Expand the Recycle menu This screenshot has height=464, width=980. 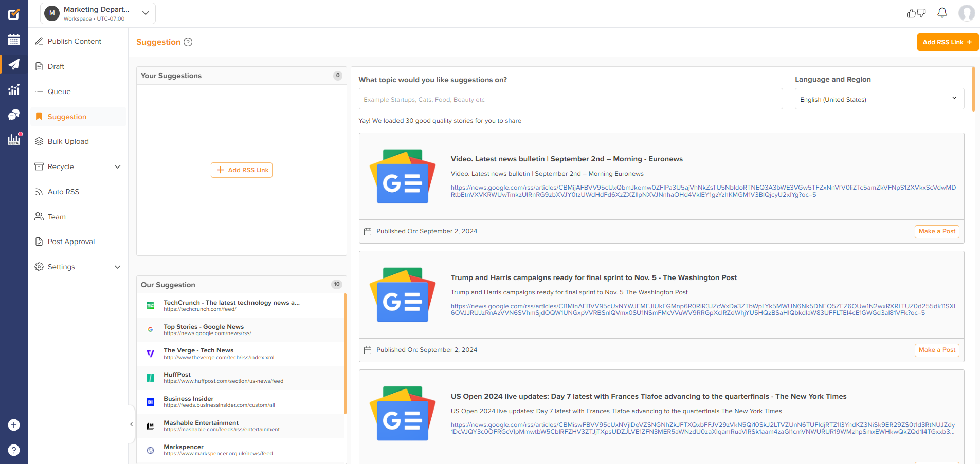point(117,166)
